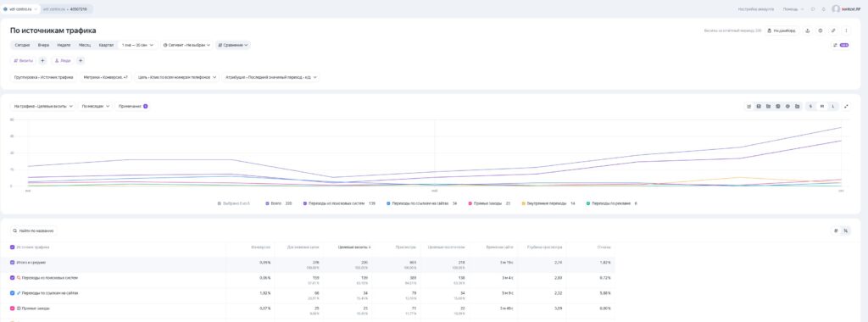Sort by 'Целевые визиты' column header
Viewport: 868px width, 322px height.
coord(354,247)
